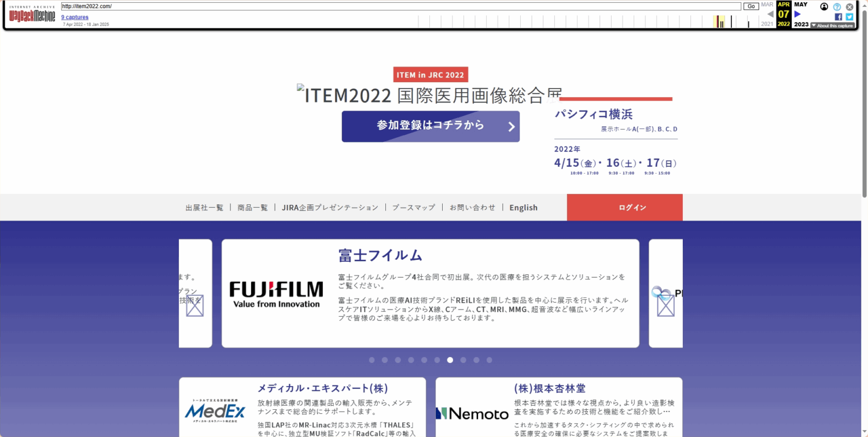
Task: Select the sixth carousel dot
Action: coord(437,360)
